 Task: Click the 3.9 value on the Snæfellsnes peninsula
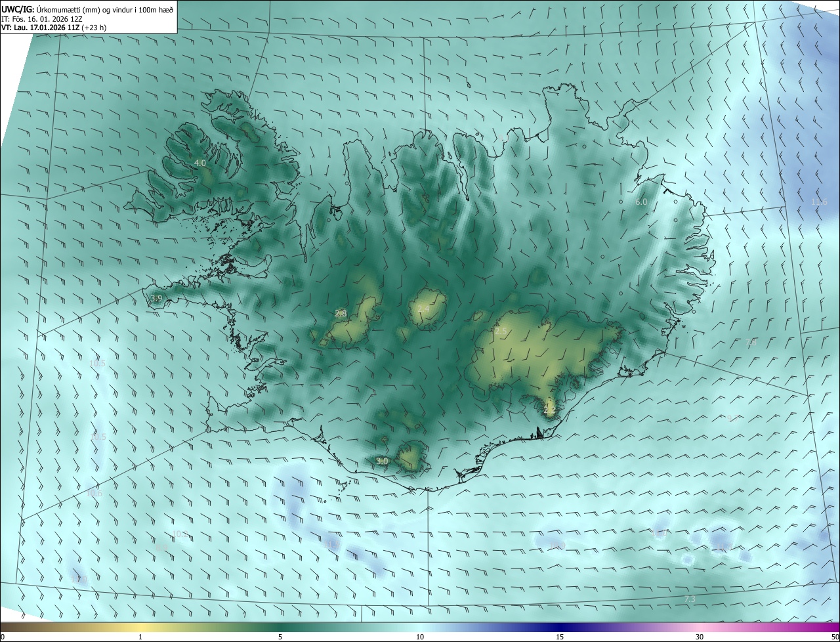156,298
